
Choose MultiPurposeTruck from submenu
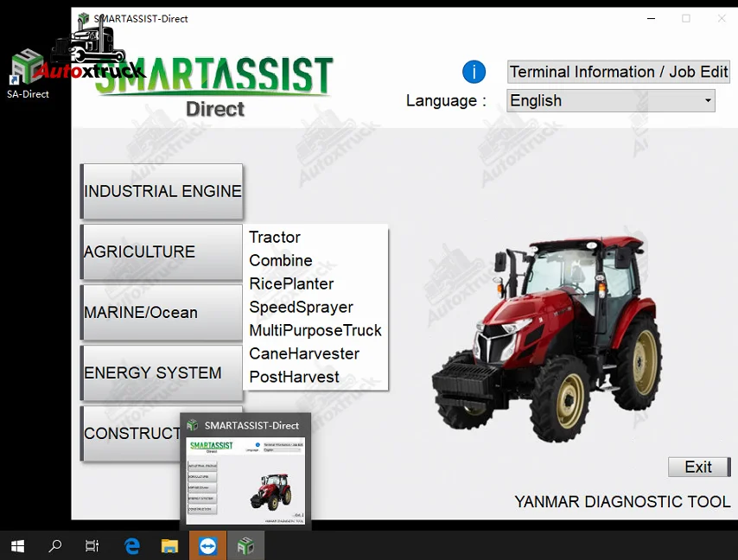[x=315, y=330]
